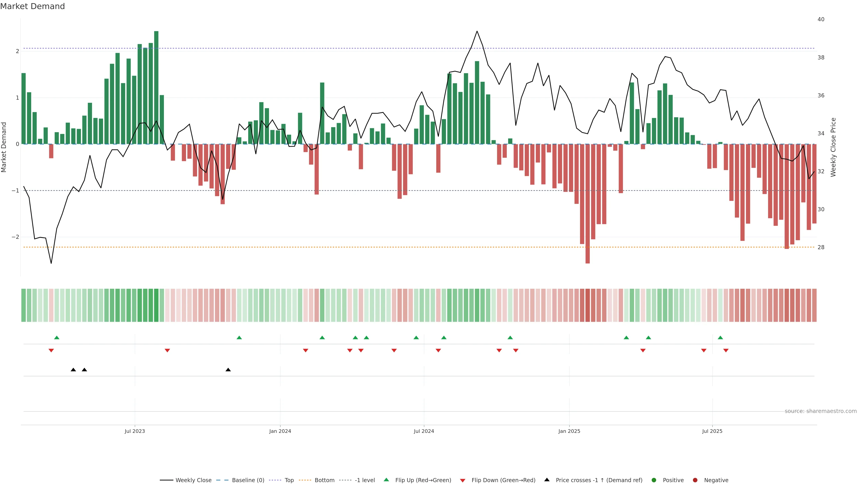868x488 pixels.
Task: Click the Market Demand chart title
Action: point(32,6)
